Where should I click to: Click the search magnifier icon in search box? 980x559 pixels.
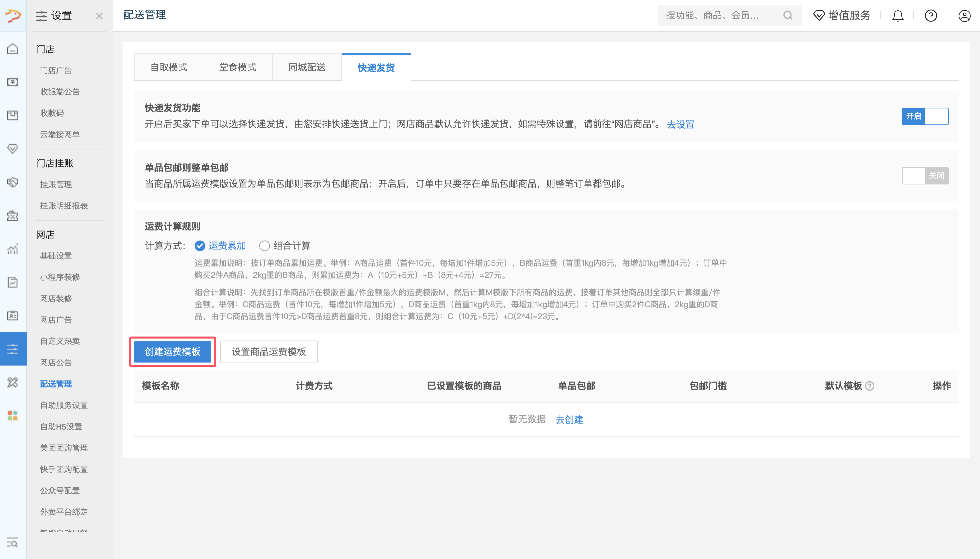[787, 15]
